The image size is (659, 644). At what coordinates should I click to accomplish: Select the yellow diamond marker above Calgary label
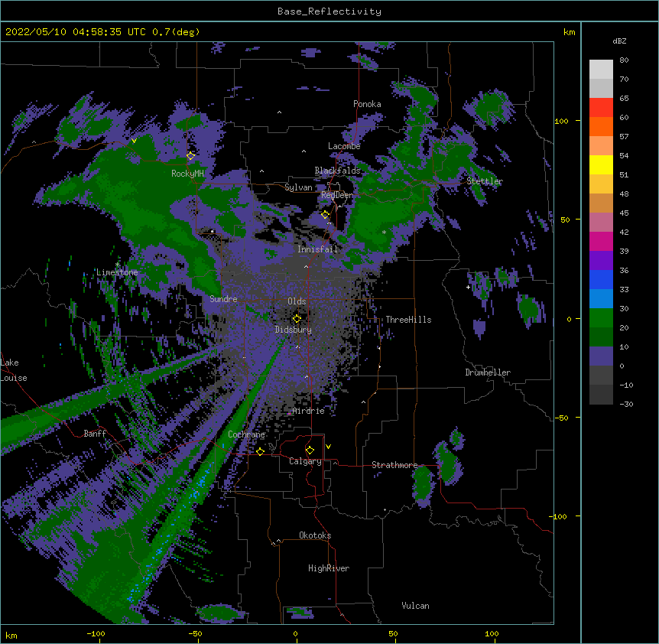[x=310, y=450]
